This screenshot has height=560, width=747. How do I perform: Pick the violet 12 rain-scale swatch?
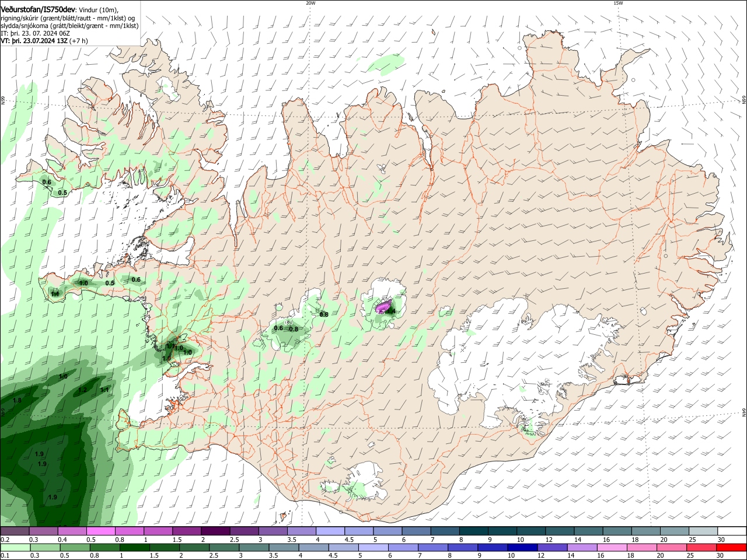click(x=552, y=548)
